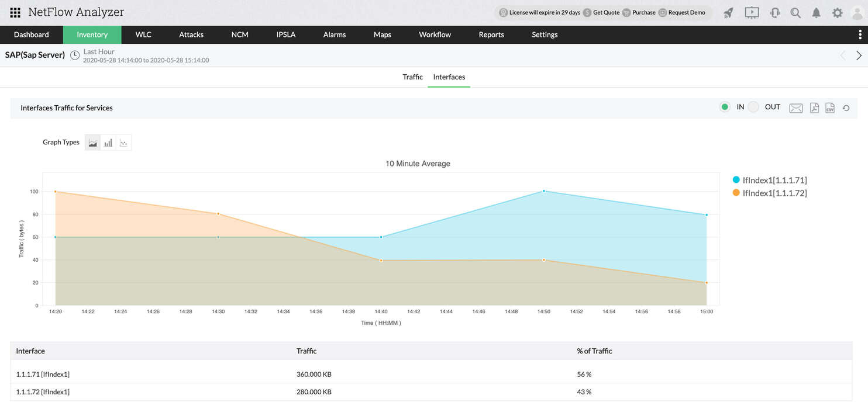Select the IN traffic radio button
The width and height of the screenshot is (868, 409).
pyautogui.click(x=725, y=107)
